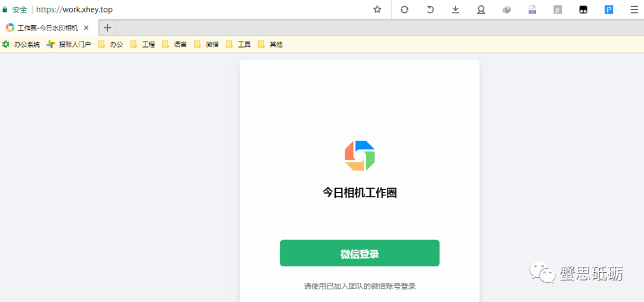Open the downloads icon in toolbar
This screenshot has height=302, width=644.
click(456, 10)
